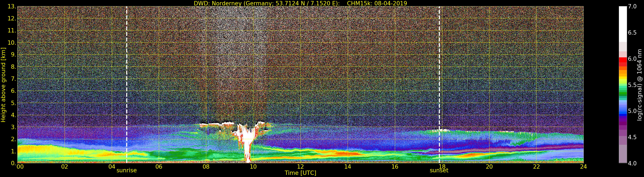Click the '11.' height tick label
The width and height of the screenshot is (644, 177).
[x=12, y=31]
